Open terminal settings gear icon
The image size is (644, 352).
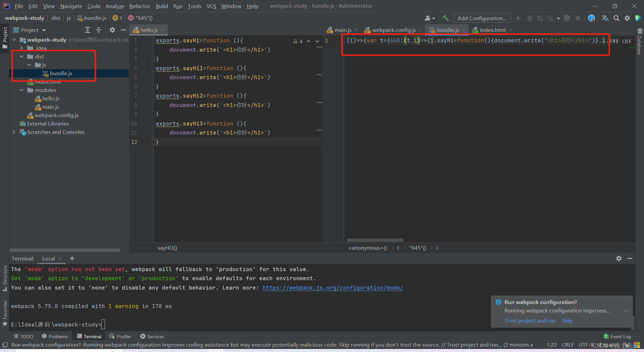tap(619, 258)
